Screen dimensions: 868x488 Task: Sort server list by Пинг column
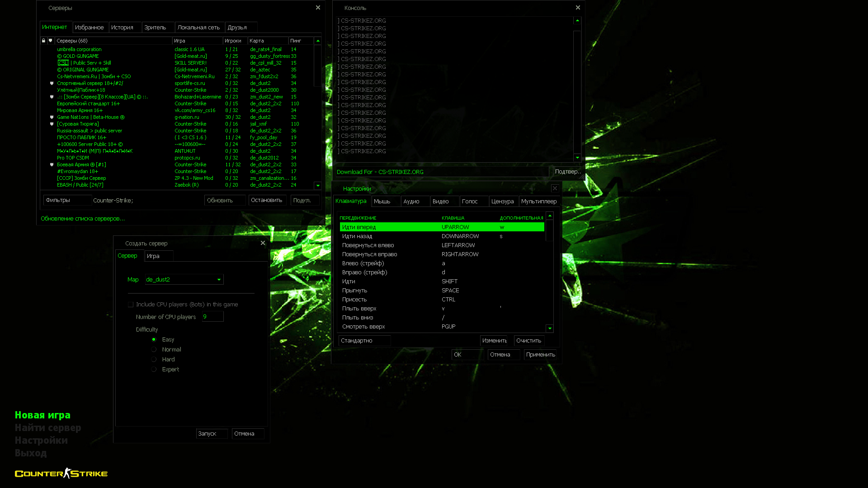[301, 41]
